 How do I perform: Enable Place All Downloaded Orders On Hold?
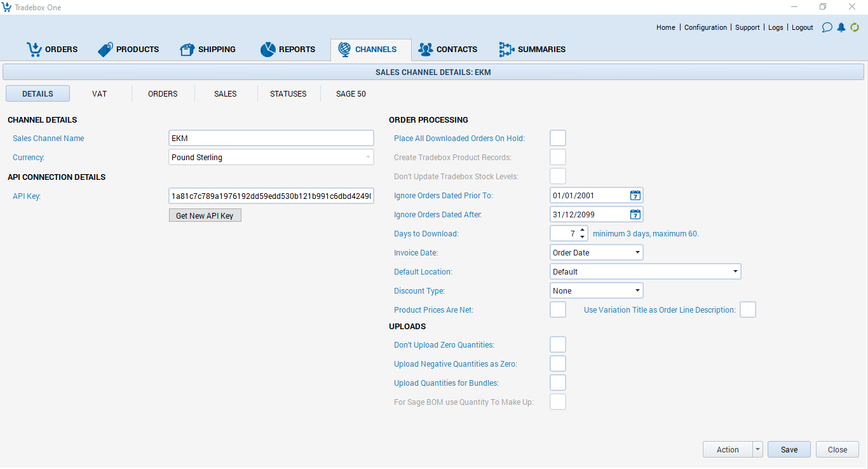(x=558, y=138)
